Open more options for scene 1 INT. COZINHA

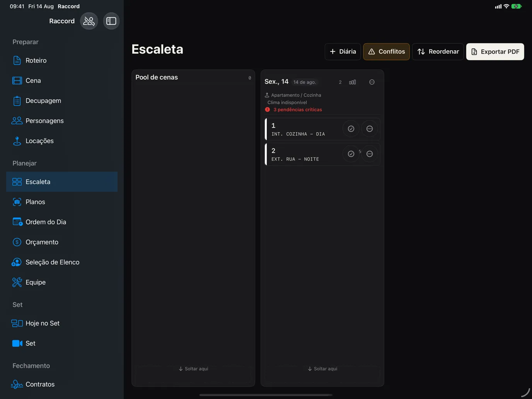tap(370, 129)
